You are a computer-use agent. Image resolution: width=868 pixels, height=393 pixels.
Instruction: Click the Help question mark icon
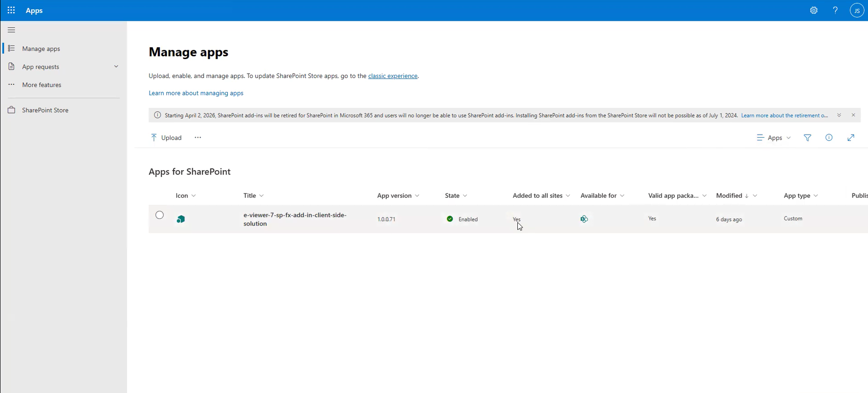click(x=835, y=10)
